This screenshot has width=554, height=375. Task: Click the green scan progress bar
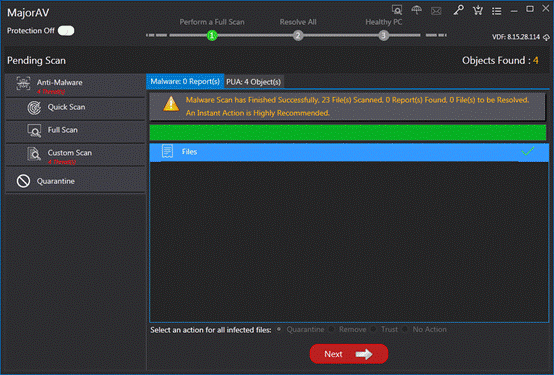tap(348, 133)
